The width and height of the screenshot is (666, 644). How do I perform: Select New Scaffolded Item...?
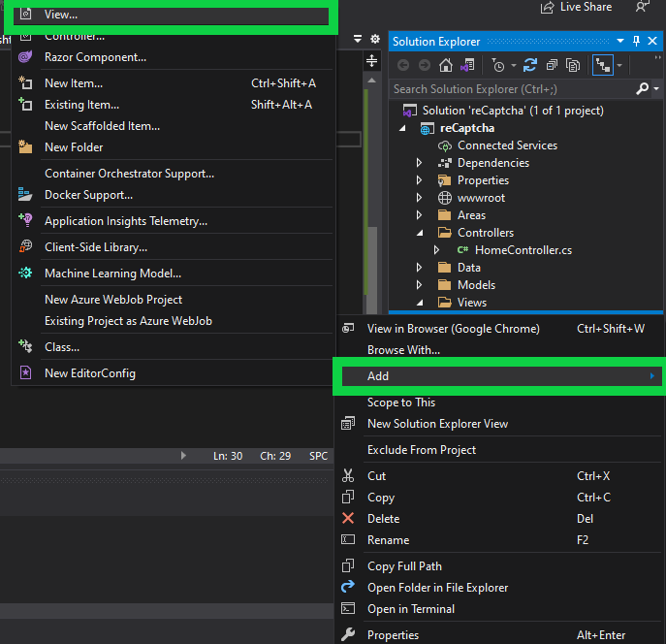(173, 126)
